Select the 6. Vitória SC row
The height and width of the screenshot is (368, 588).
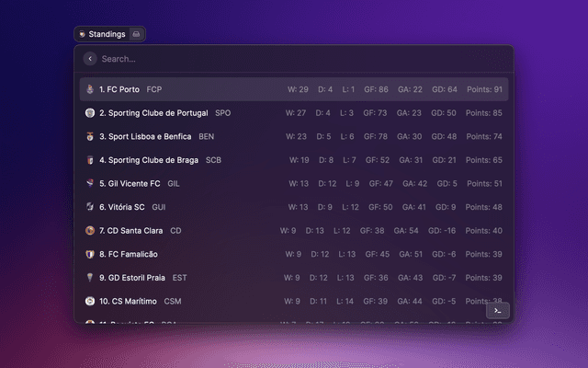[x=294, y=207]
